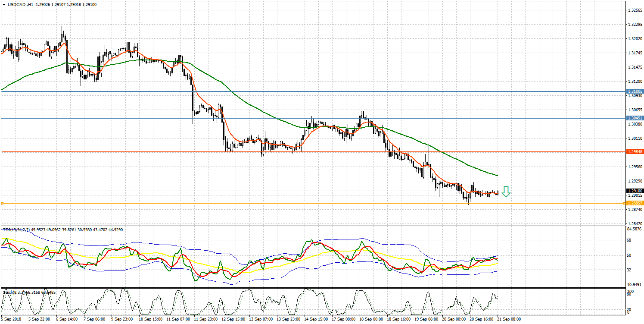Screen dimensions: 644x324
Task: Click the current price 1.29100 label
Action: pos(635,191)
